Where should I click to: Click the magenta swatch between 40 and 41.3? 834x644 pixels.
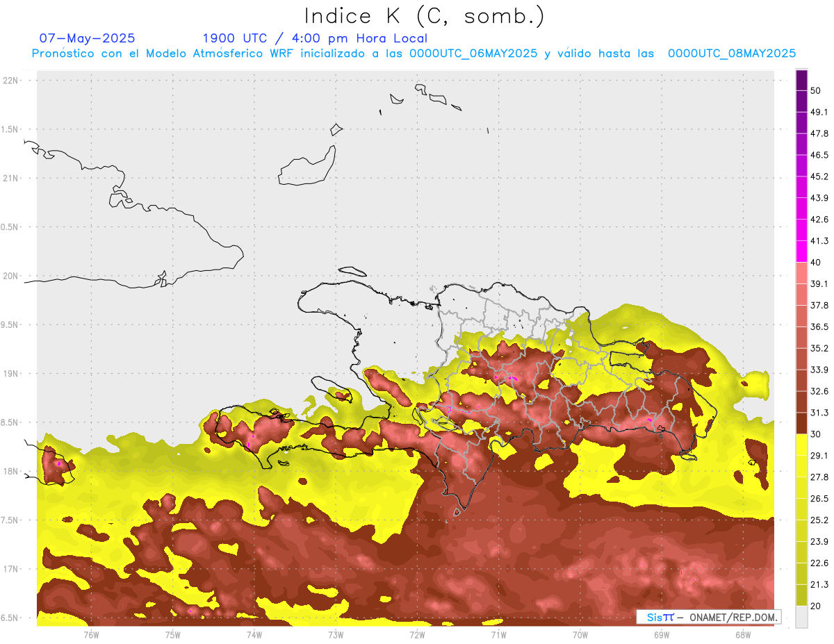[x=801, y=251]
